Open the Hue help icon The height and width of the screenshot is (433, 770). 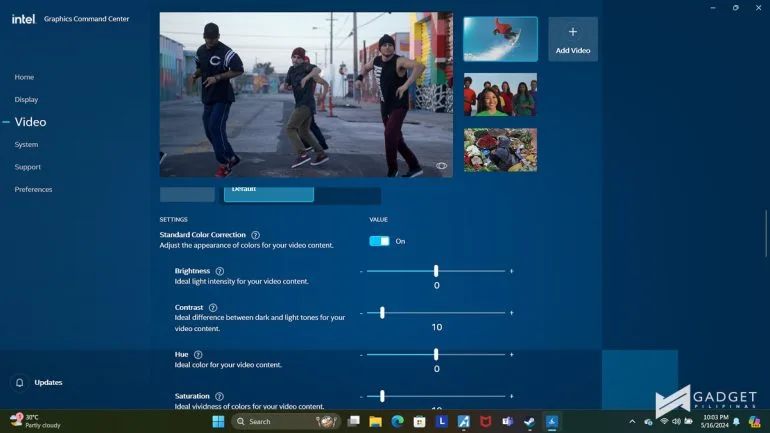click(198, 354)
